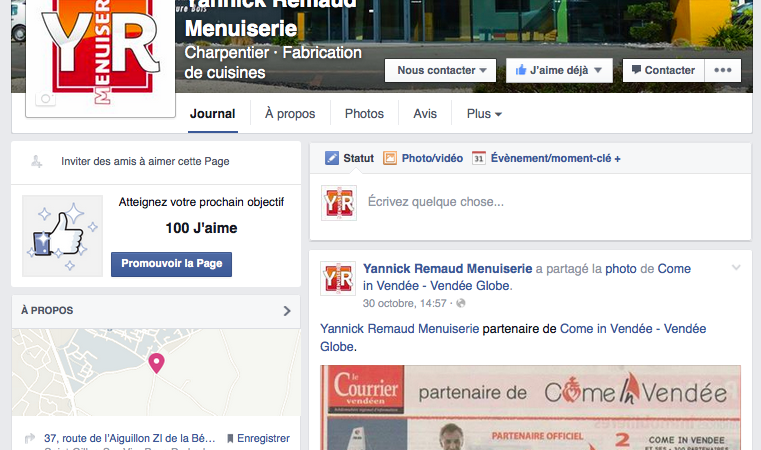The height and width of the screenshot is (450, 761).
Task: Open the post options chevron
Action: pos(736,267)
